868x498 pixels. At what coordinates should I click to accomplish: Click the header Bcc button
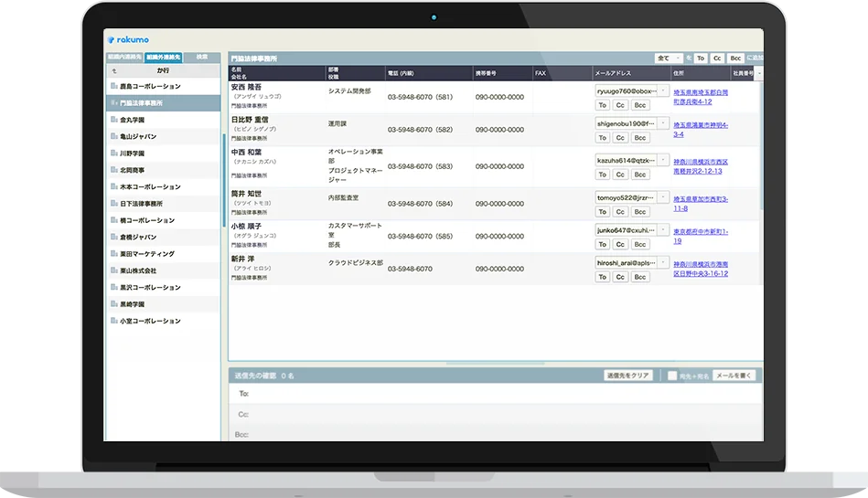click(735, 58)
